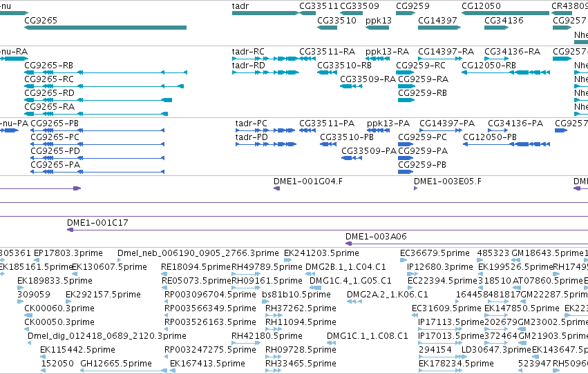Select transcript CG9265-RD
The height and width of the screenshot is (374, 588).
click(98, 100)
